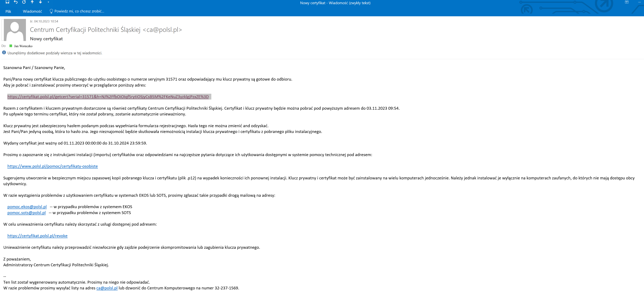
Task: Open the Plik tab
Action: point(8,11)
